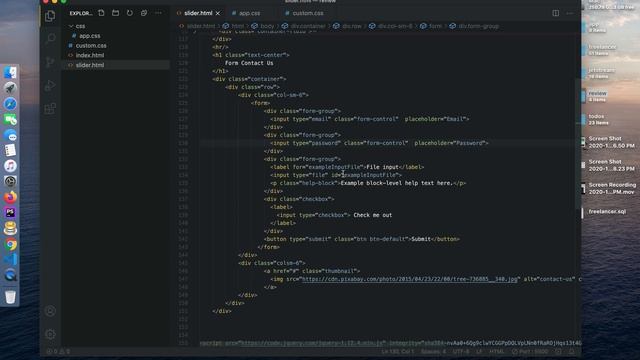
Task: Open Run and Debug view
Action: [50, 85]
